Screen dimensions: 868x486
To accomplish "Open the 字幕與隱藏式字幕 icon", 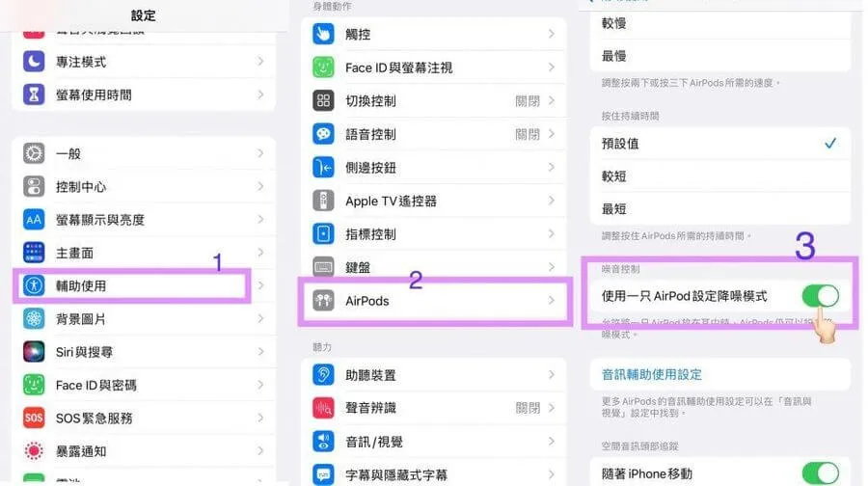I will coord(323,474).
